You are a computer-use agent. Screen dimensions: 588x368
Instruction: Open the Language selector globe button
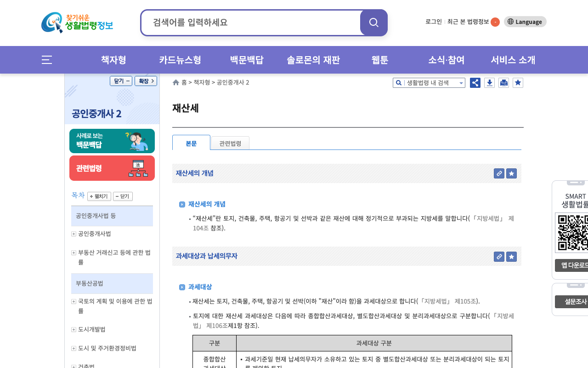pos(525,22)
